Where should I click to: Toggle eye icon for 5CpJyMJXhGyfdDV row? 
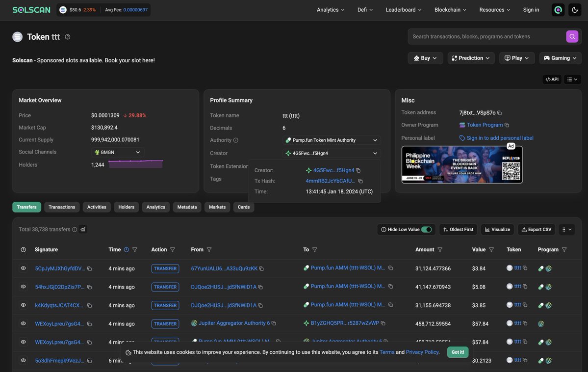pyautogui.click(x=23, y=268)
